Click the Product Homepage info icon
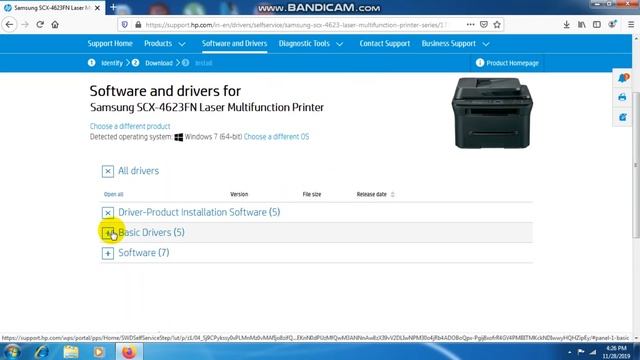 pos(480,63)
